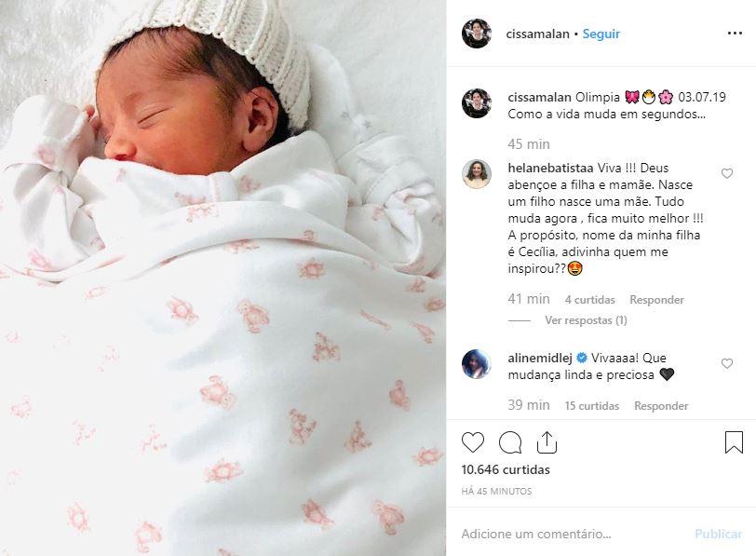Open the alinemidlej username link
The height and width of the screenshot is (556, 756).
pyautogui.click(x=540, y=358)
